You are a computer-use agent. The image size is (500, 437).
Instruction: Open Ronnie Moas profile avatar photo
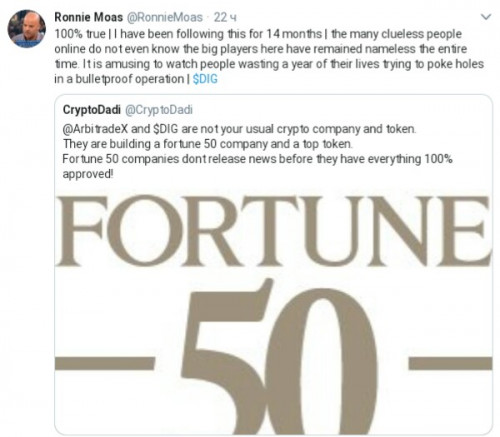[x=27, y=29]
